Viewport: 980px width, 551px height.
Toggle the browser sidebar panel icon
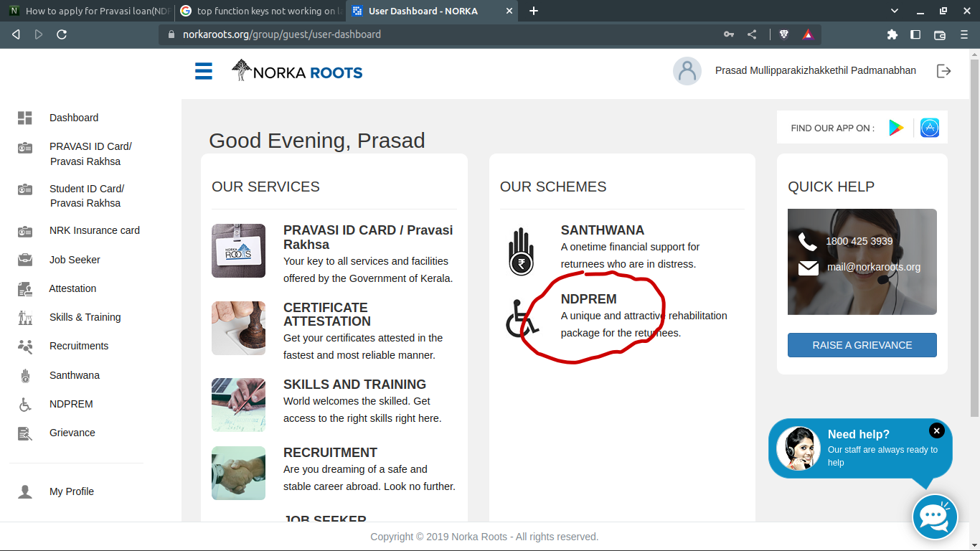[x=915, y=34]
